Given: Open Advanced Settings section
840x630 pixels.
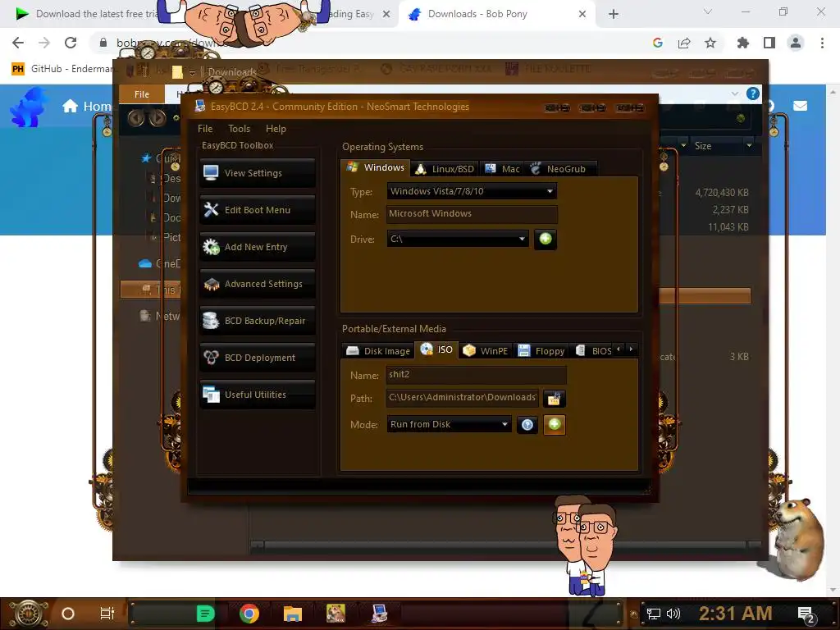Looking at the screenshot, I should tap(257, 284).
